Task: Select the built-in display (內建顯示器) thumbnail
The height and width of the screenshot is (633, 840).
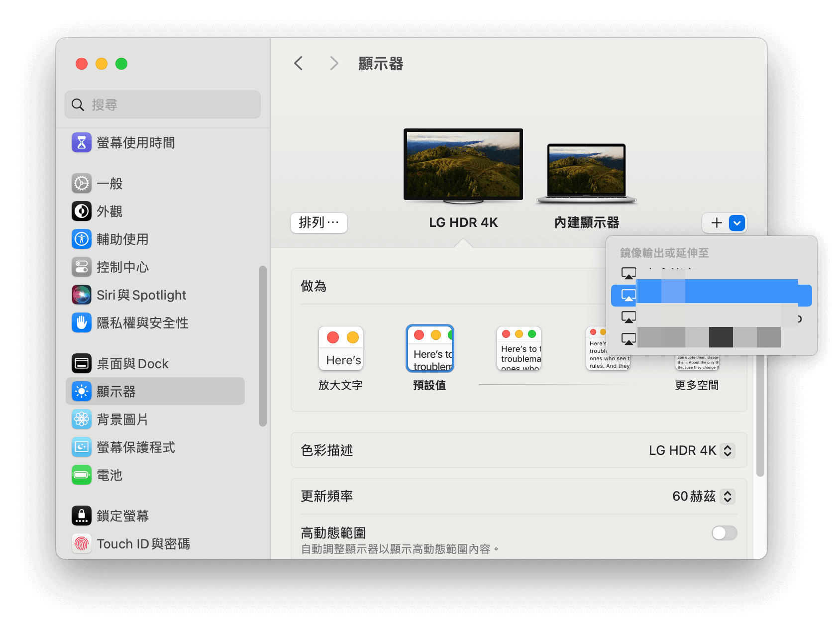Action: (x=587, y=173)
